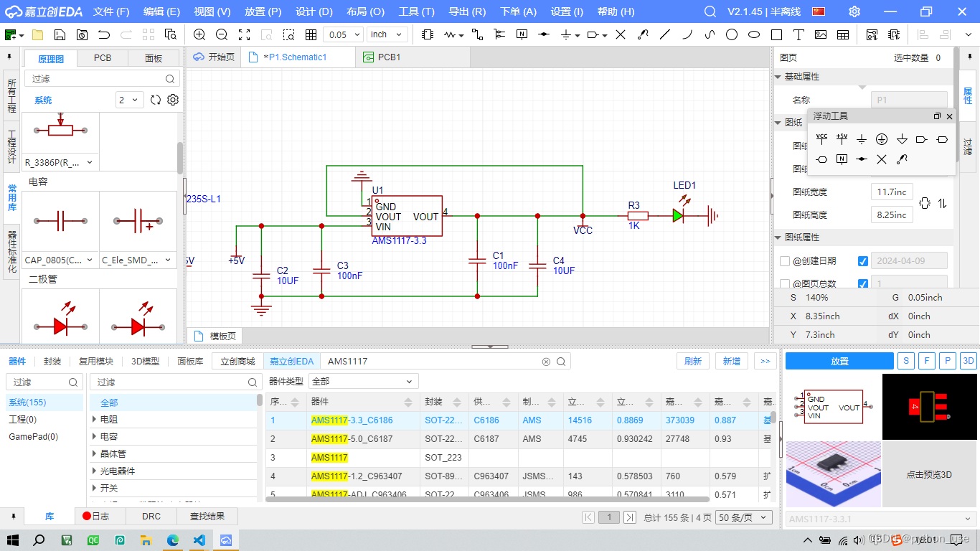
Task: Click the next page arrow in pagination
Action: point(629,517)
